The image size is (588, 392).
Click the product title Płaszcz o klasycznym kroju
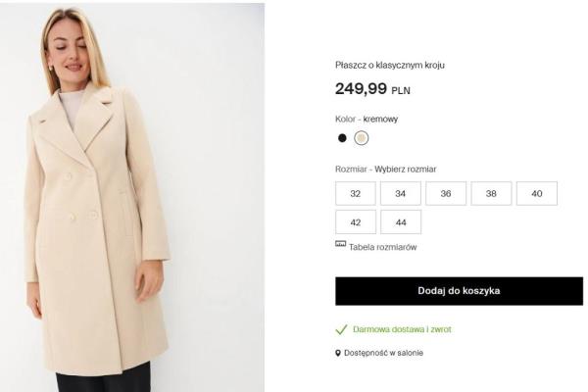(x=392, y=65)
